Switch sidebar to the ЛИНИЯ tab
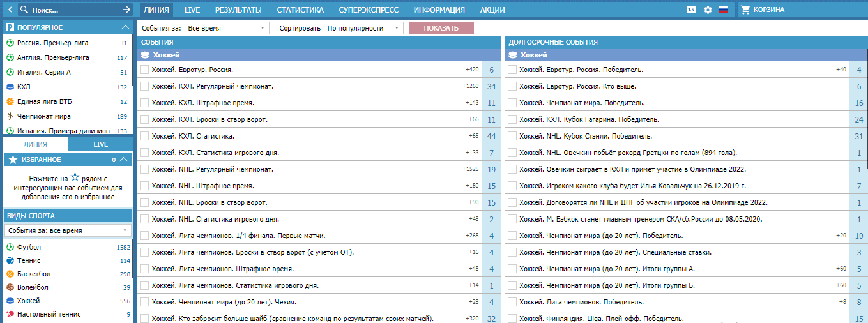Viewport: 868px width, 323px height. 36,144
